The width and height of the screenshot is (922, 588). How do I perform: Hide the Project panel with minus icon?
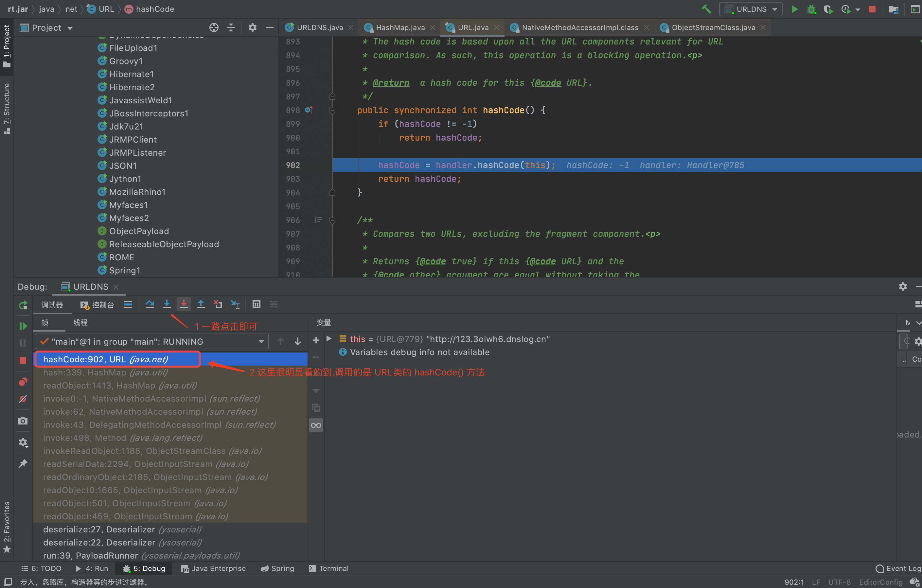click(x=270, y=27)
